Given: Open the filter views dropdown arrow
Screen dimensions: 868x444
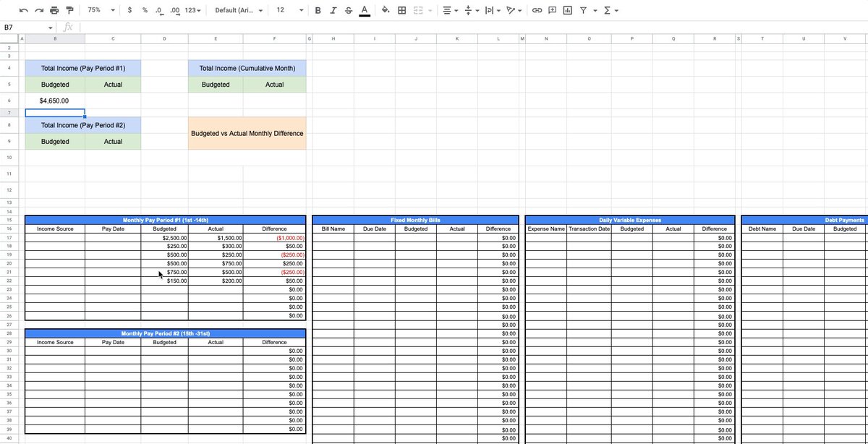Looking at the screenshot, I should pos(595,10).
